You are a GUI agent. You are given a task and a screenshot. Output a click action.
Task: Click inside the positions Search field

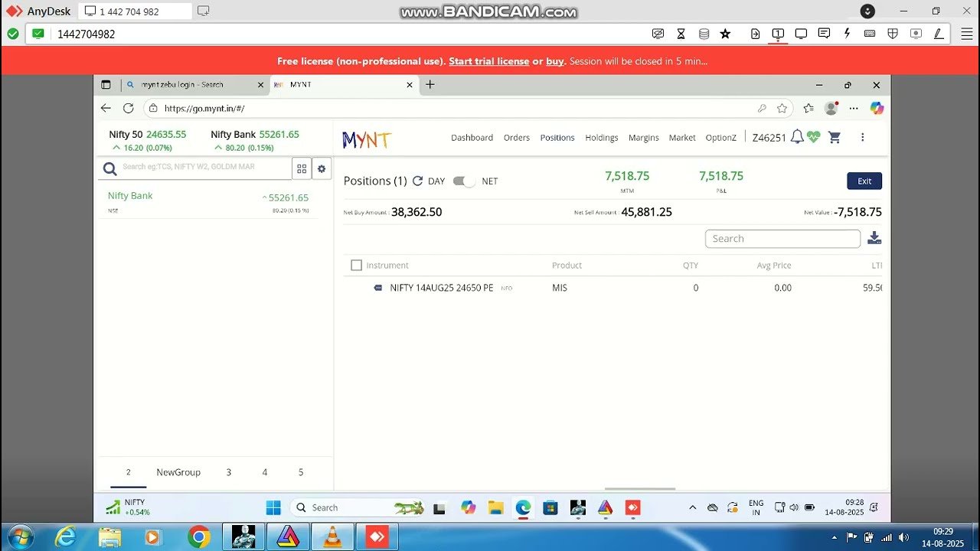781,238
